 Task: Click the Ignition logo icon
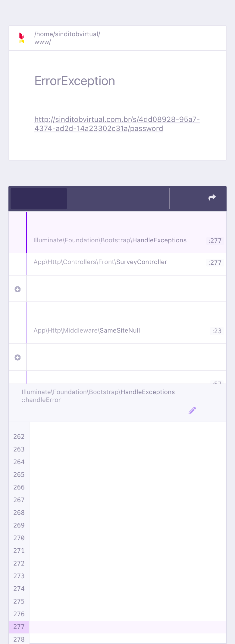point(22,38)
